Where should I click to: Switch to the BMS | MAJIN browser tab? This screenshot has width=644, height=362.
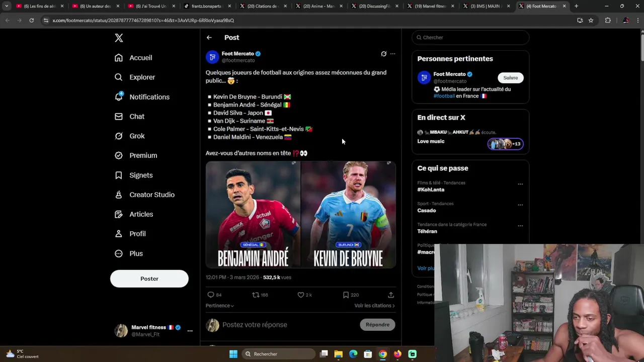(485, 7)
